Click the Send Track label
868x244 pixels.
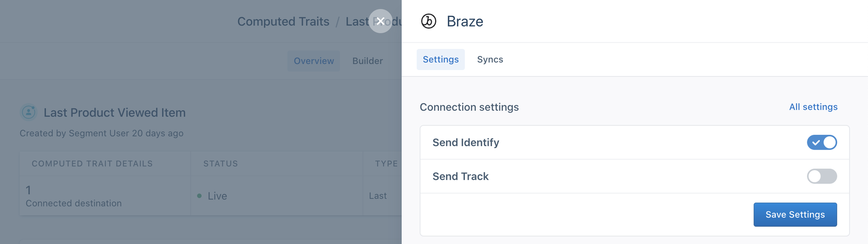[x=461, y=177]
